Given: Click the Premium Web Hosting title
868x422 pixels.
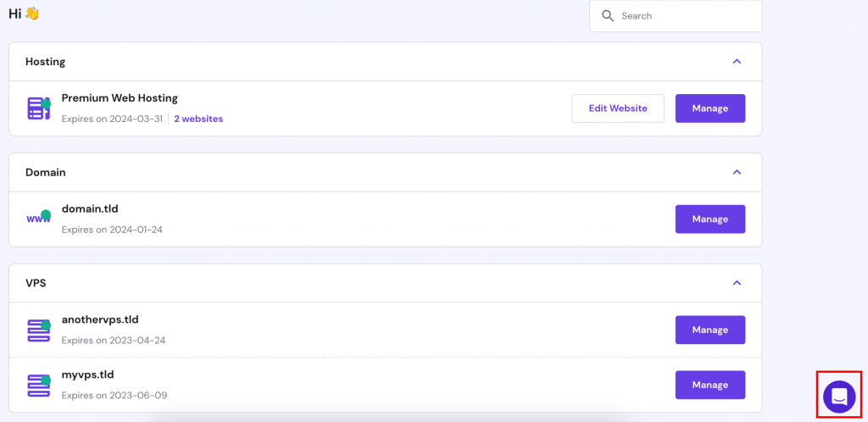Looking at the screenshot, I should pyautogui.click(x=120, y=98).
